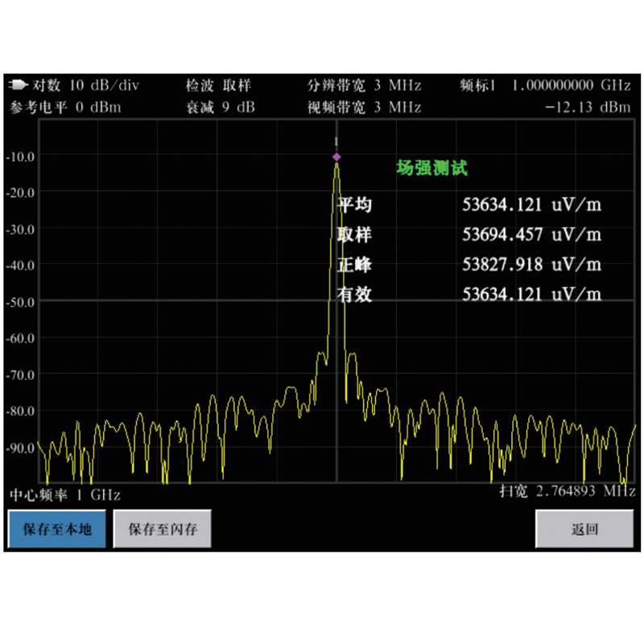Click the 保存至闪存 button

point(163,530)
